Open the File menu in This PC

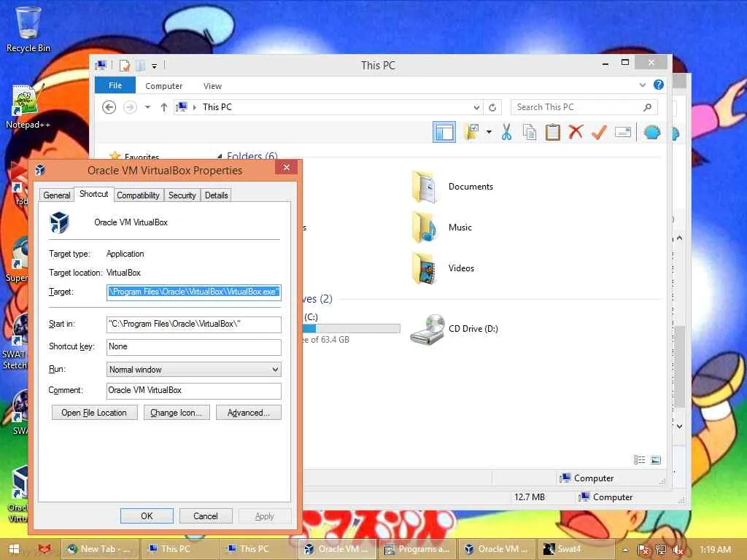[x=115, y=85]
